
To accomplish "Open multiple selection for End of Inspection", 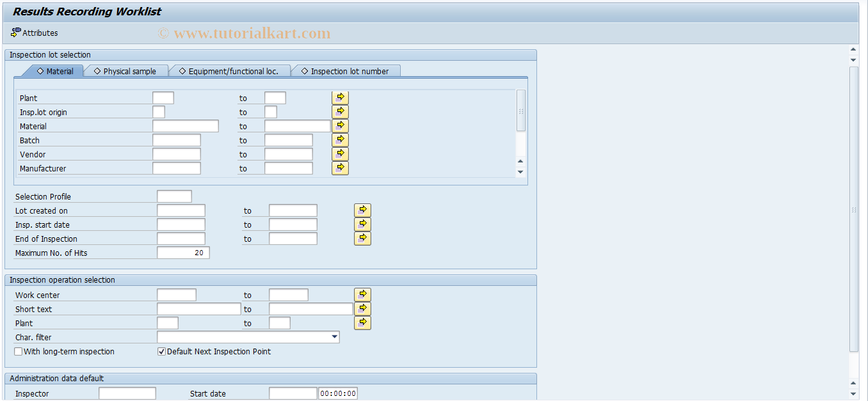I will coord(362,238).
